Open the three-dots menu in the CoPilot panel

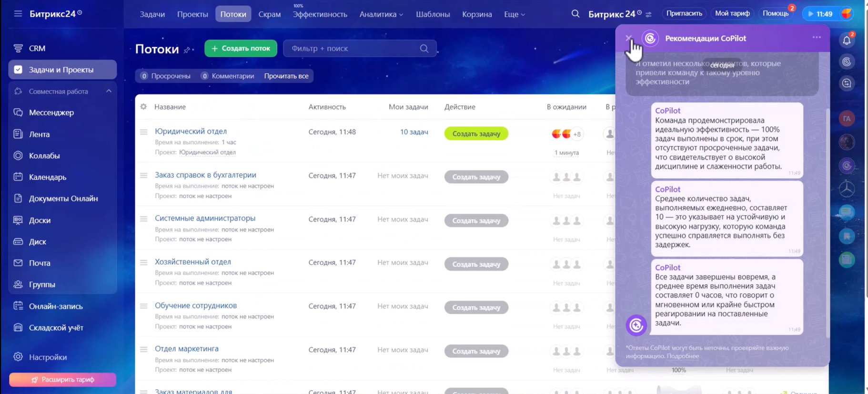coord(817,38)
